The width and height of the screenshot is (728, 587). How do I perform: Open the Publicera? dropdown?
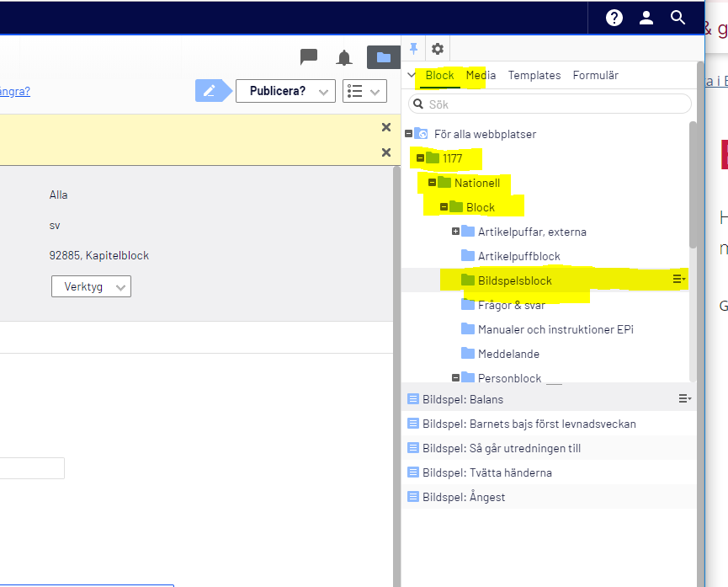[x=285, y=91]
